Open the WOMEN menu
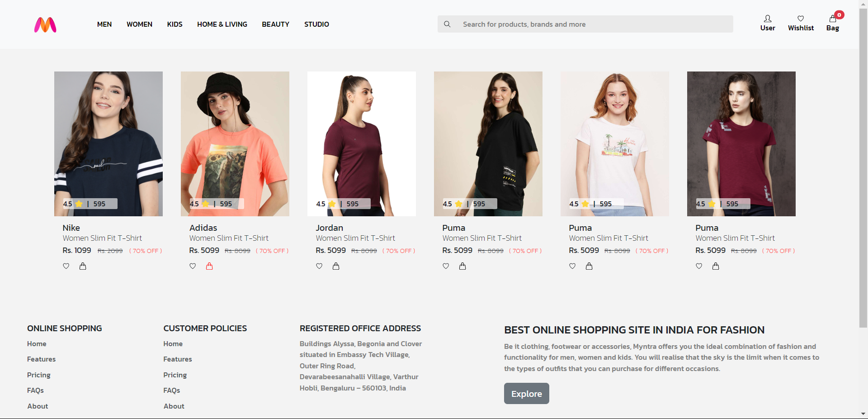 tap(139, 24)
